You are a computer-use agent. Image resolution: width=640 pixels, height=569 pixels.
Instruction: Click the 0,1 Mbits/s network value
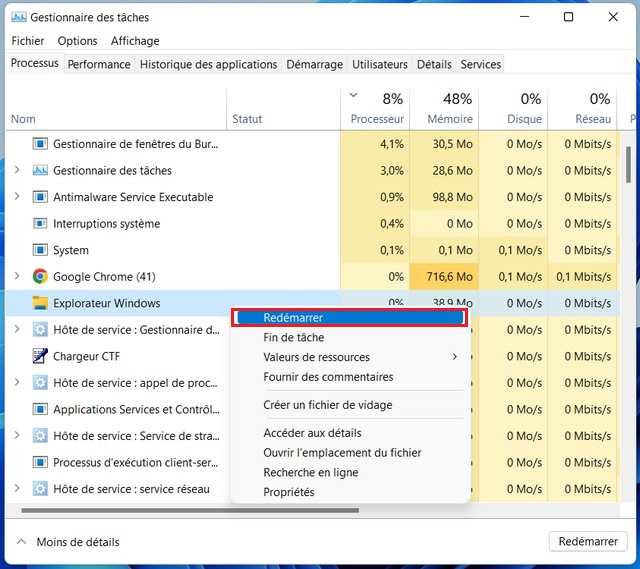tap(584, 277)
